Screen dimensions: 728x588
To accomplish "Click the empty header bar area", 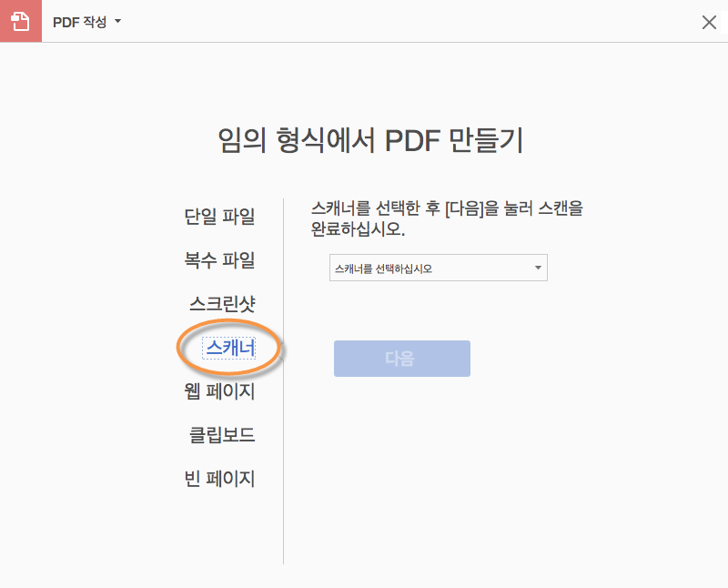I will (409, 22).
